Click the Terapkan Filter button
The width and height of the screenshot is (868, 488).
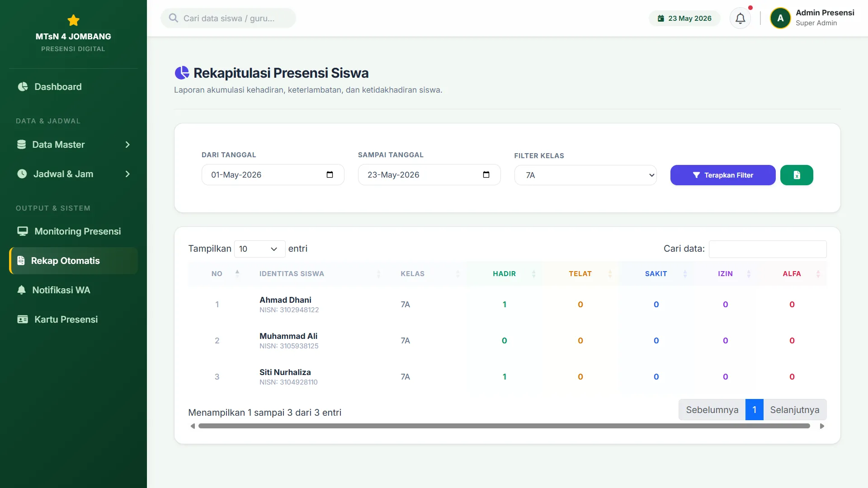pyautogui.click(x=723, y=175)
